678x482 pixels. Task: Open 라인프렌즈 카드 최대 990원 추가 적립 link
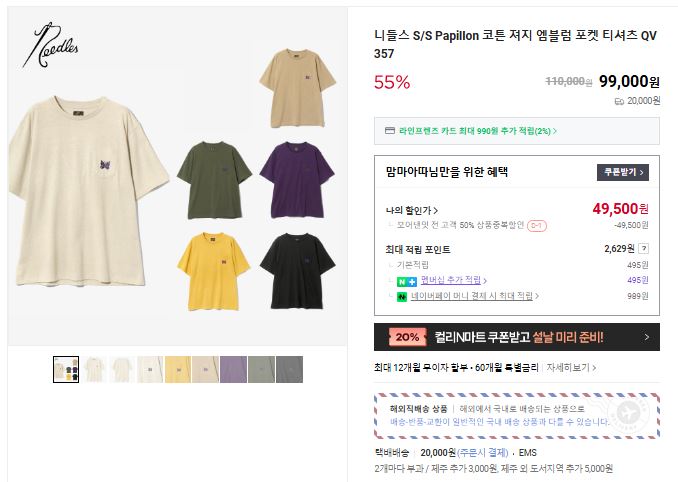tap(477, 131)
